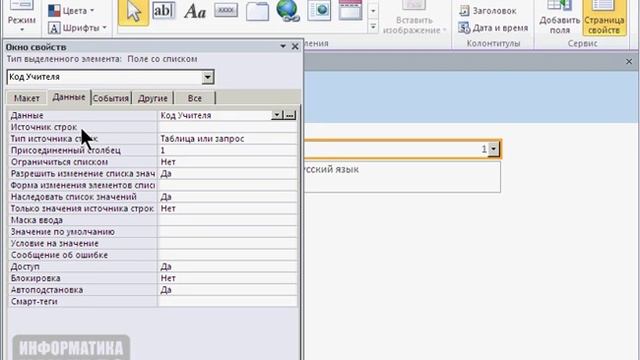The height and width of the screenshot is (360, 640).
Task: Open the Шрифты theme fonts menu
Action: (x=78, y=28)
